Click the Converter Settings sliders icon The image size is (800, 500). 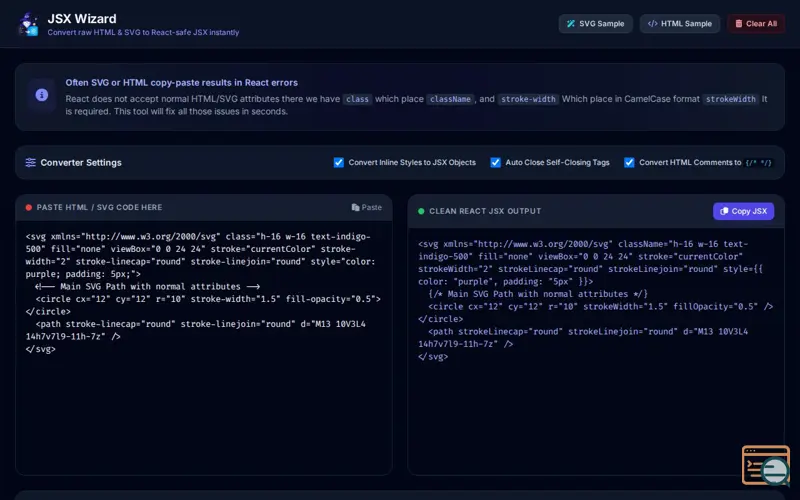tap(31, 162)
